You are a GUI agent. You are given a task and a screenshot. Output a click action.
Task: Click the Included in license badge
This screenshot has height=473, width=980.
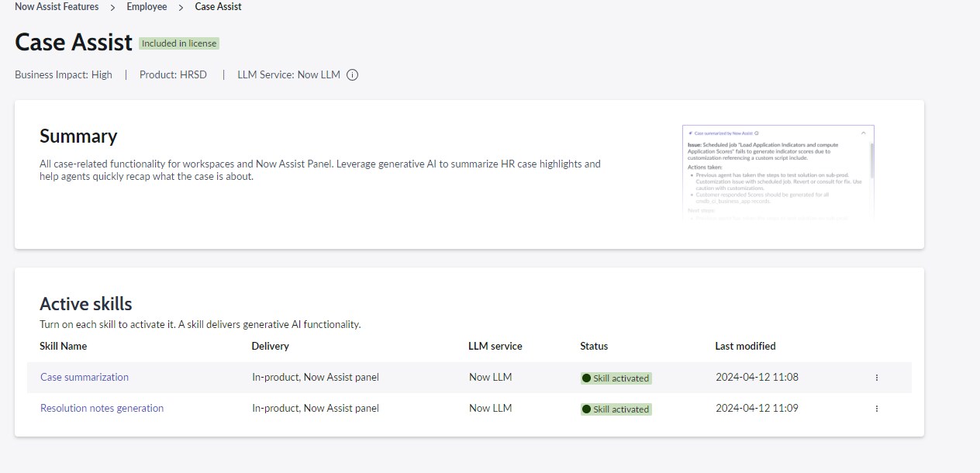point(179,43)
